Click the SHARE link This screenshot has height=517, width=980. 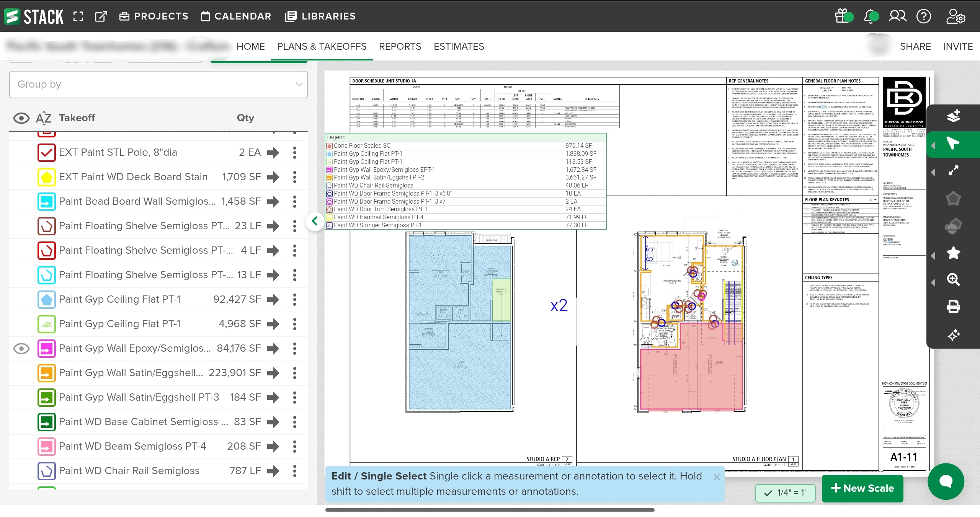click(915, 46)
